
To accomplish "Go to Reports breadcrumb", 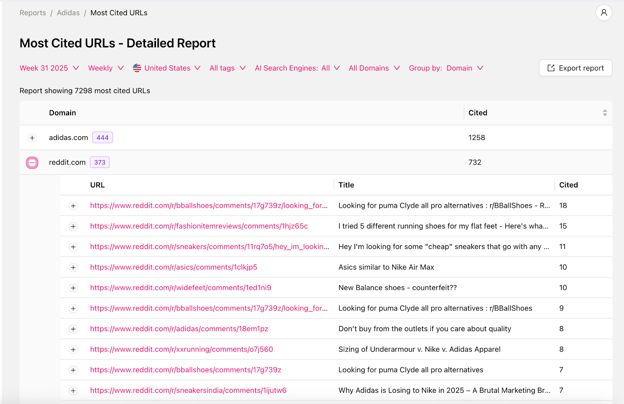I will coord(33,13).
